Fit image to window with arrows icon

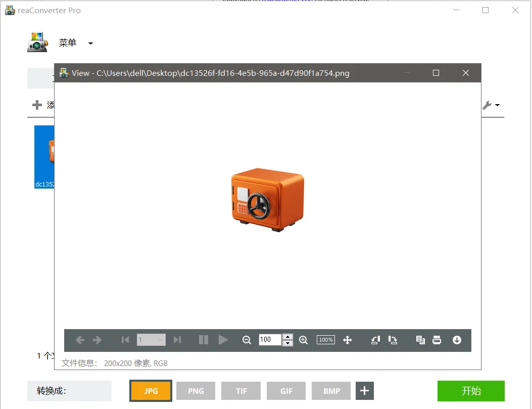click(x=348, y=340)
